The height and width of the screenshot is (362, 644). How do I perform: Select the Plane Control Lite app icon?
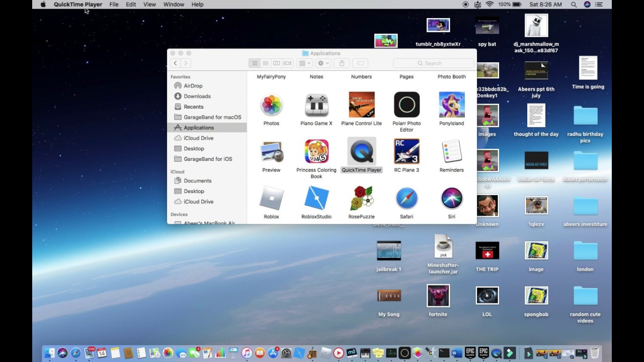pos(361,105)
